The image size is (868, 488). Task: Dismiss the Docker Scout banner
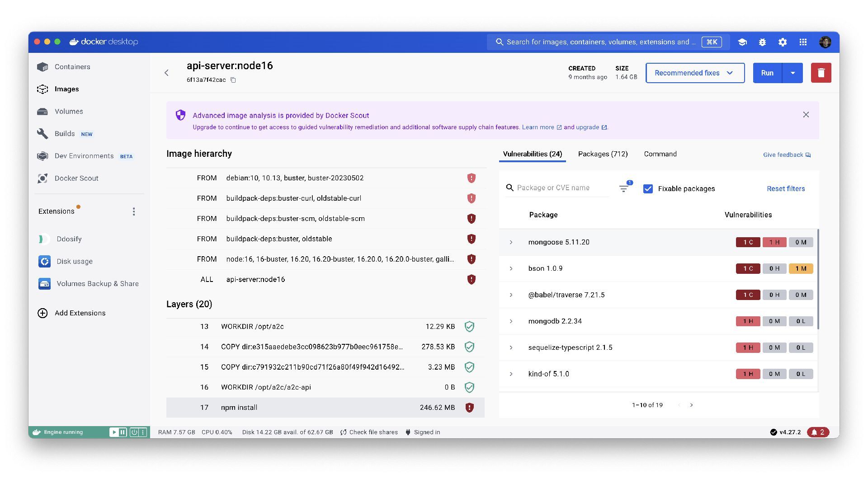(x=806, y=115)
